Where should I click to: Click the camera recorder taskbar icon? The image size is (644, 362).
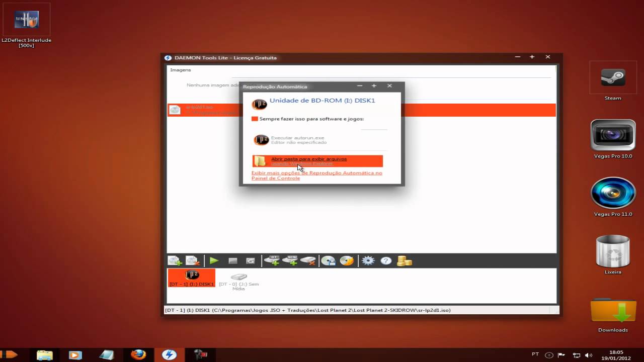point(201,355)
